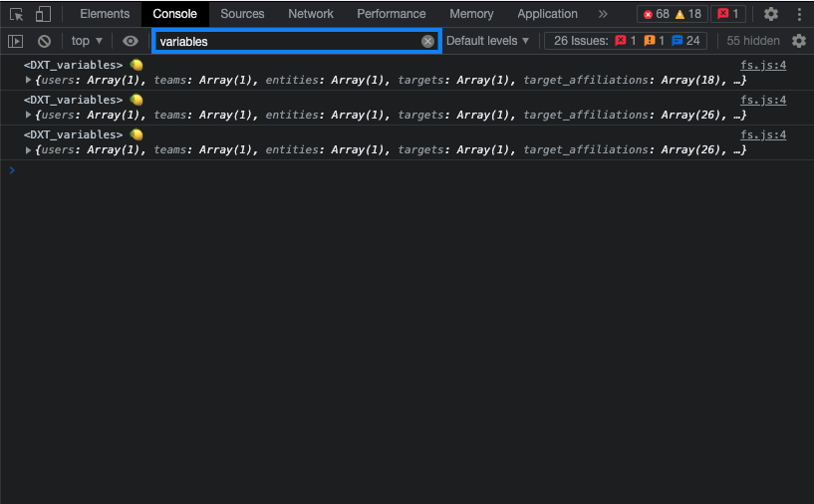Open the red page error issue count
The width and height of the screenshot is (814, 504).
point(626,41)
